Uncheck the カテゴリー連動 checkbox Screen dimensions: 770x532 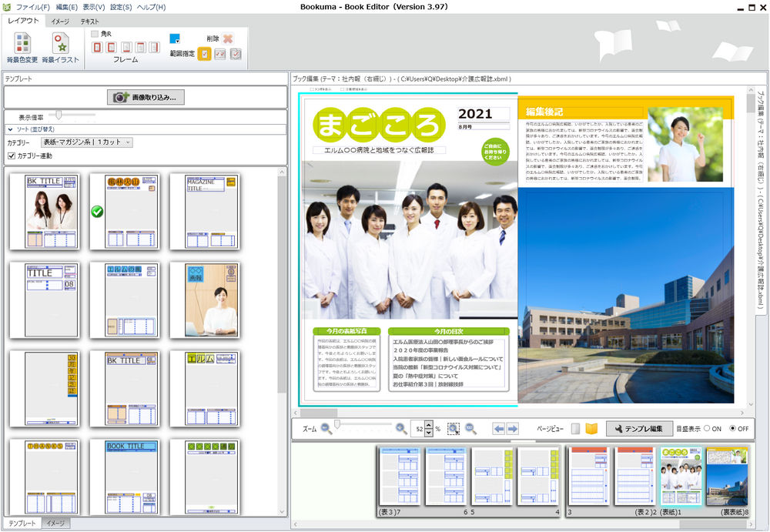click(11, 156)
